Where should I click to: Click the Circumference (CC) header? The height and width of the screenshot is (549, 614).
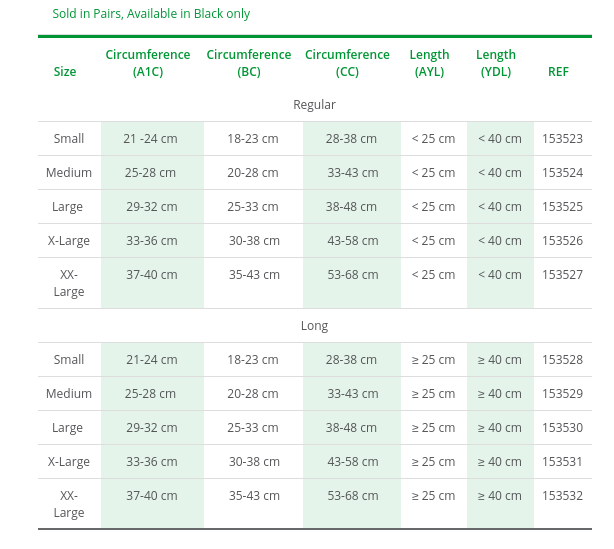[x=347, y=63]
